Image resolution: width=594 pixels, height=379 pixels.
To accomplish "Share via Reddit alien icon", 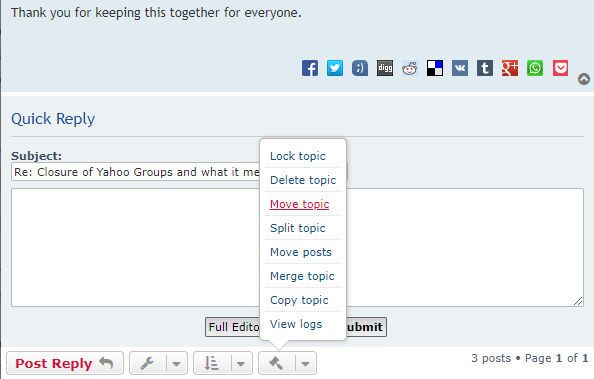I will 410,68.
